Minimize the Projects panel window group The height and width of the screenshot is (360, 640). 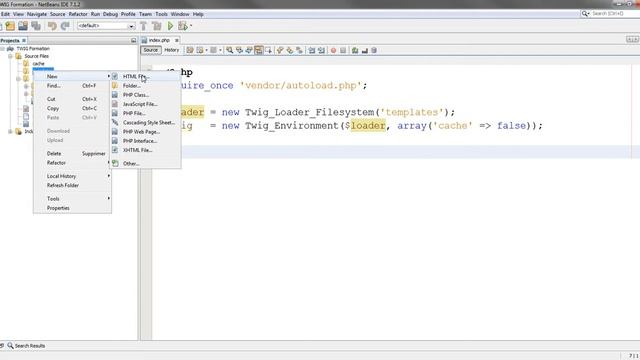tap(133, 40)
